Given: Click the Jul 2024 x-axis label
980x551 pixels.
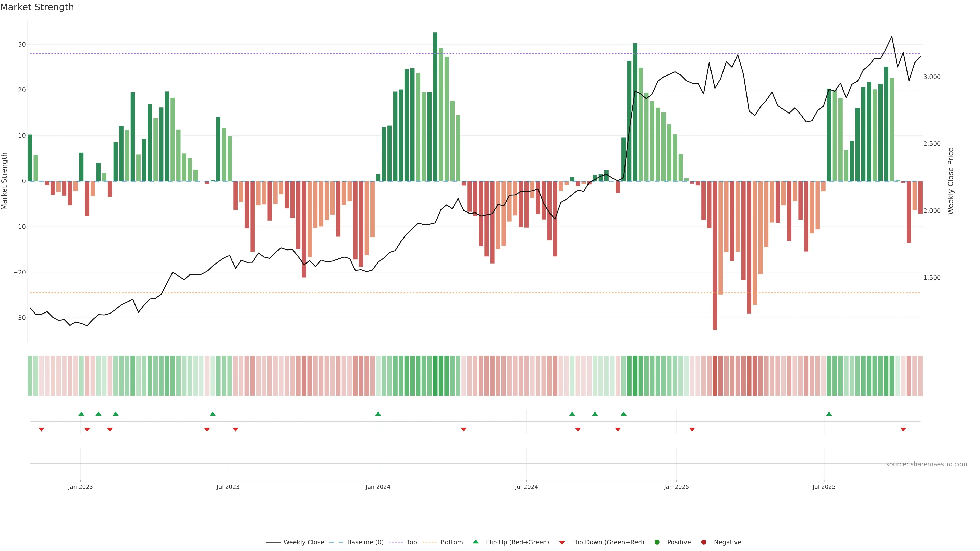Looking at the screenshot, I should (526, 487).
